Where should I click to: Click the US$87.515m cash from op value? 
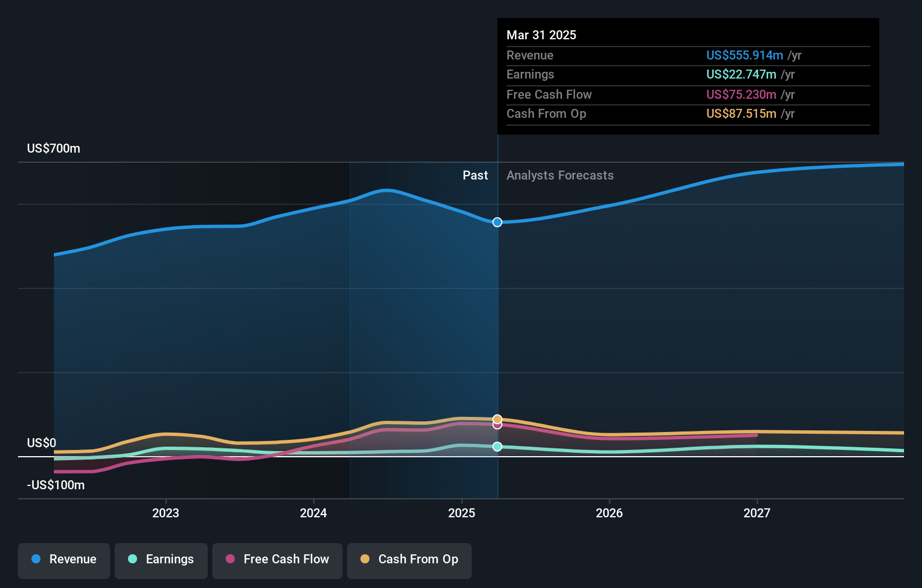point(741,114)
